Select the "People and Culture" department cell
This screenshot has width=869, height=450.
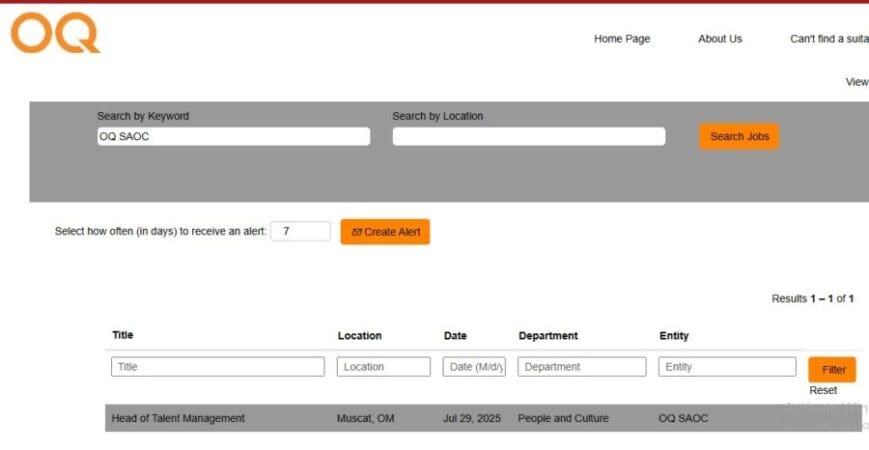click(563, 418)
